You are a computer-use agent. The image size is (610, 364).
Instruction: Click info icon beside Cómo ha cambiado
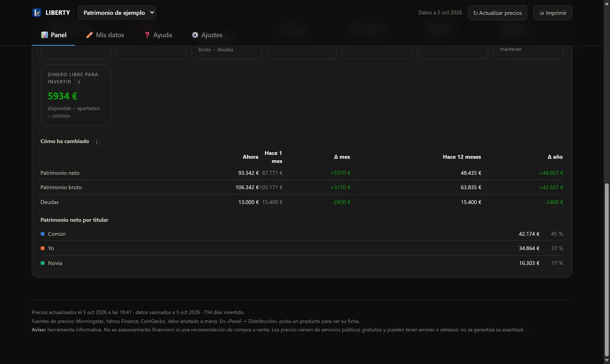[x=97, y=142]
